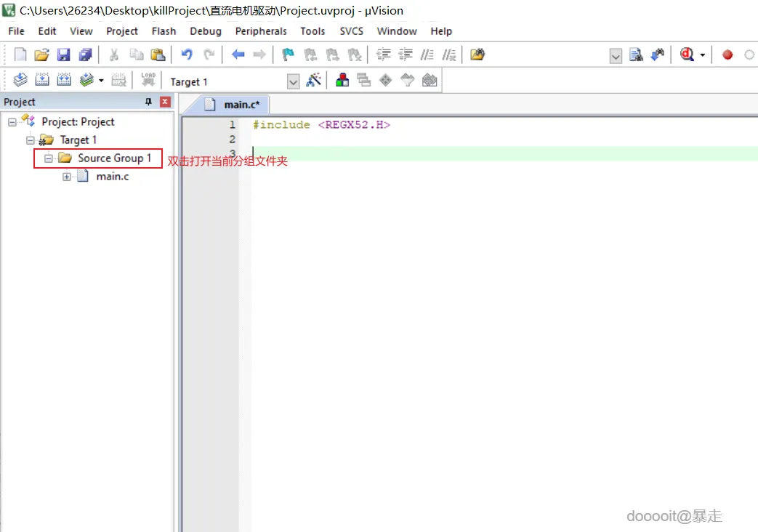Viewport: 758px width, 532px height.
Task: Build target with the Build icon
Action: click(42, 80)
